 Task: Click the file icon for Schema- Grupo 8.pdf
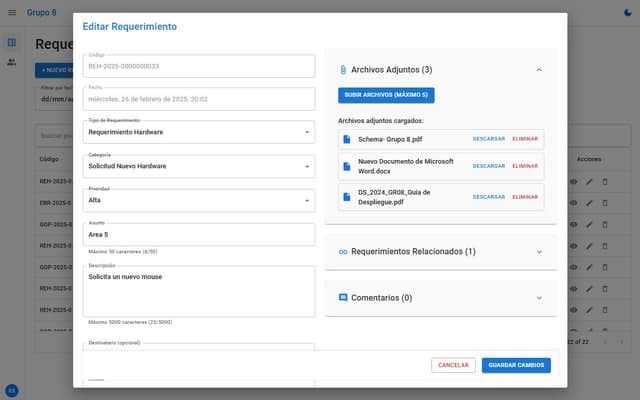pyautogui.click(x=347, y=139)
